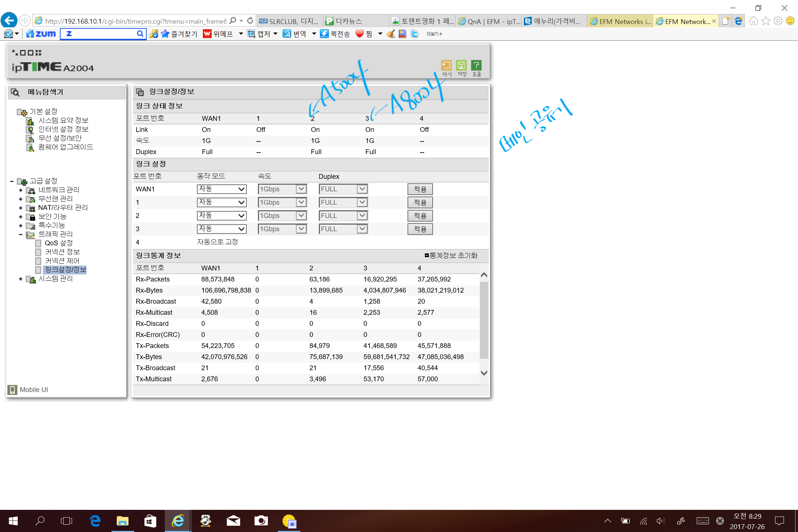798x532 pixels.
Task: Click the 다시 (refresh) icon in the ipTIME header
Action: [x=446, y=65]
